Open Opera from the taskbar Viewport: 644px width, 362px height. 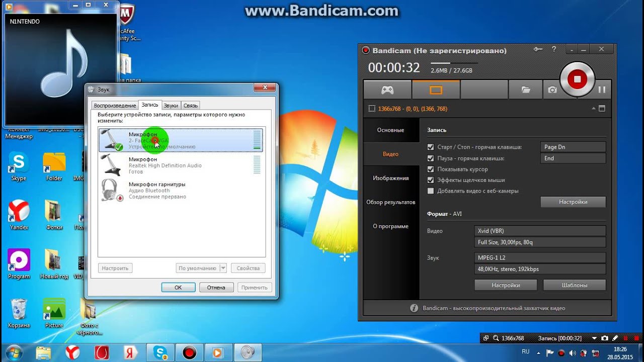tap(102, 352)
